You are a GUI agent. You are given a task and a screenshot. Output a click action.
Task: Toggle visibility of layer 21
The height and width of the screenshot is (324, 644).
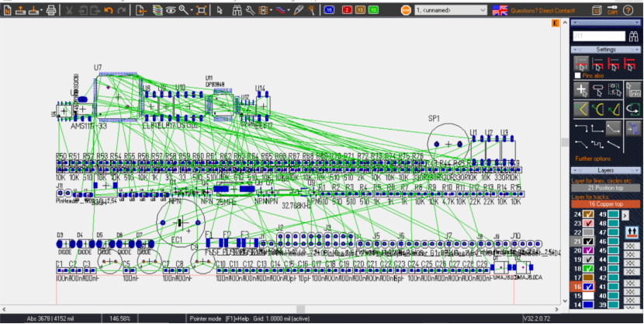click(589, 242)
